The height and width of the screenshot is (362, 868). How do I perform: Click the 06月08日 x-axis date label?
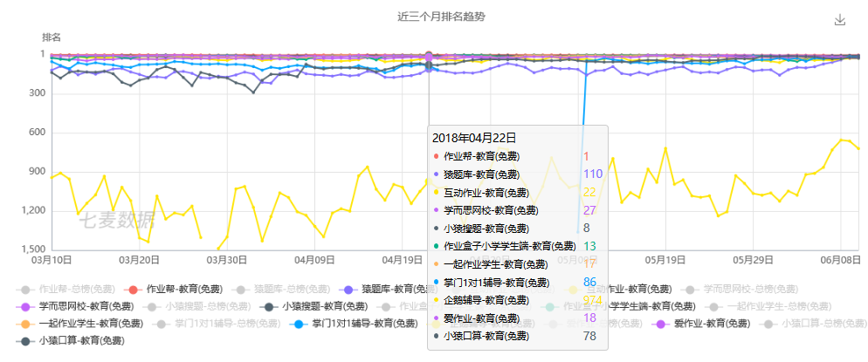[x=840, y=260]
